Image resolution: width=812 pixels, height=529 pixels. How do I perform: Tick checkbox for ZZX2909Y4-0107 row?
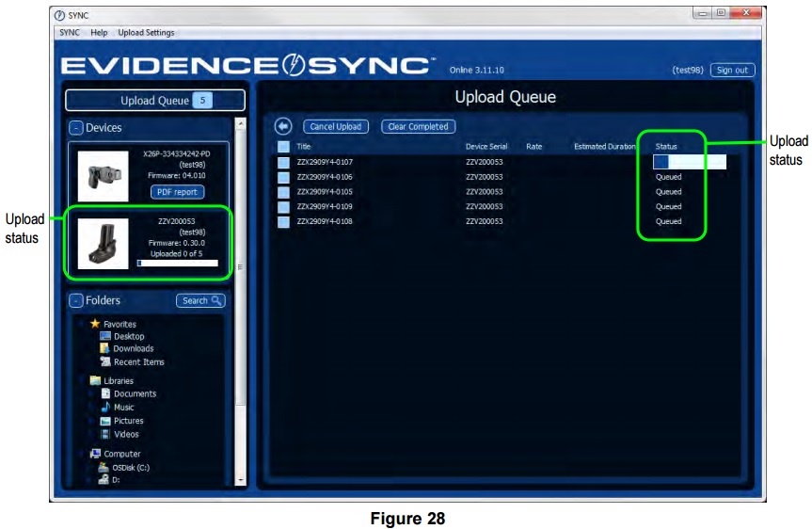pyautogui.click(x=283, y=162)
